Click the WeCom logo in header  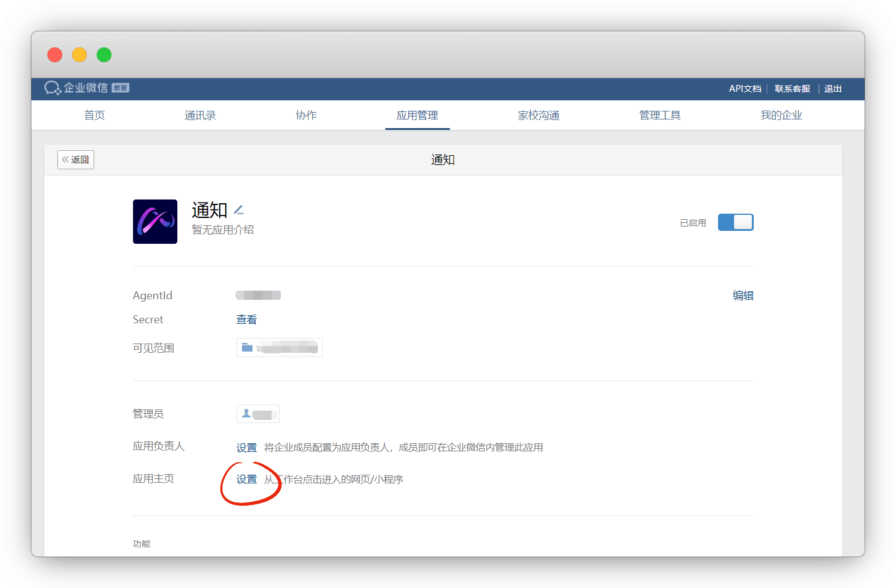click(86, 88)
